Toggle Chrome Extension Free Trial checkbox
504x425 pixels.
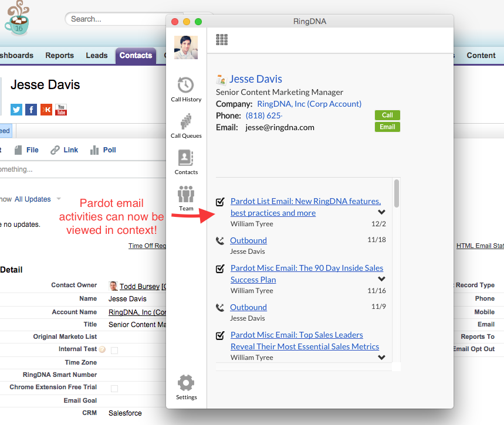point(114,389)
